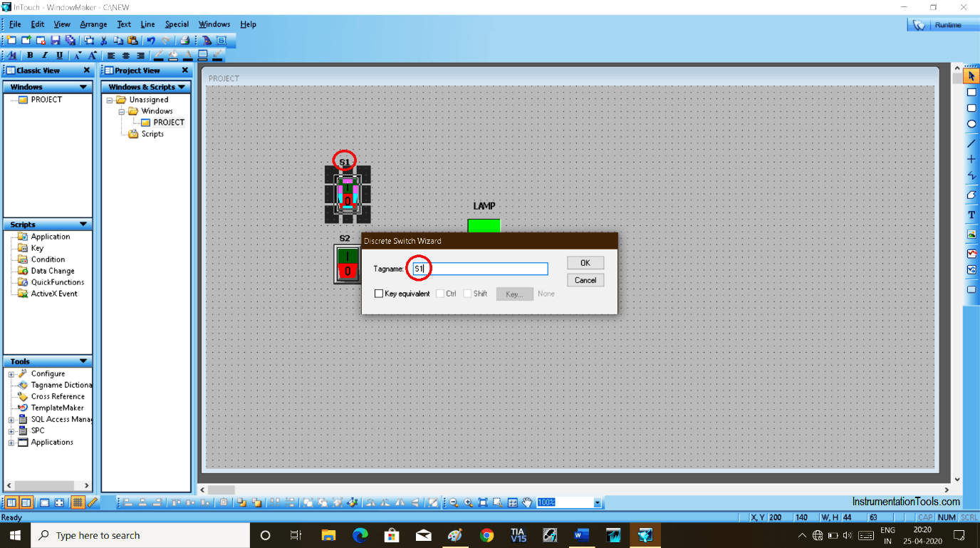The width and height of the screenshot is (980, 548).
Task: Open the zoom percentage dropdown
Action: 597,502
